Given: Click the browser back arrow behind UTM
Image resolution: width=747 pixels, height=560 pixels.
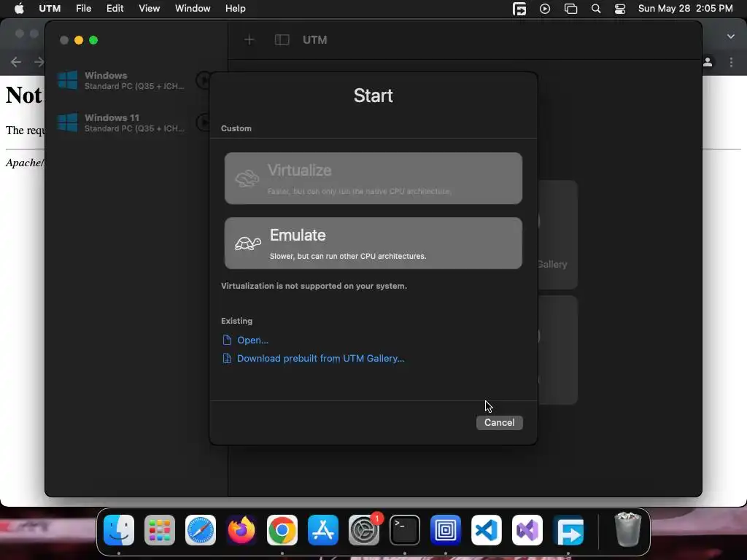Looking at the screenshot, I should 16,62.
